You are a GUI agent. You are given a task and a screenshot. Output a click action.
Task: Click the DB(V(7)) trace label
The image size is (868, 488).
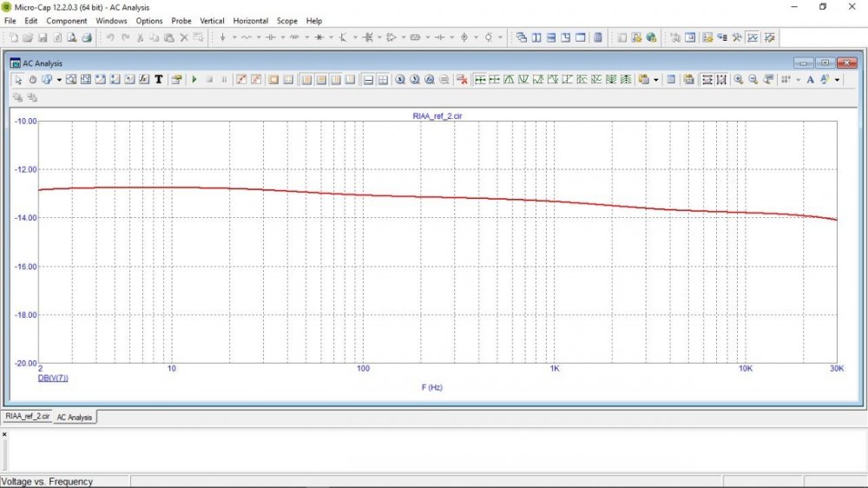coord(53,379)
